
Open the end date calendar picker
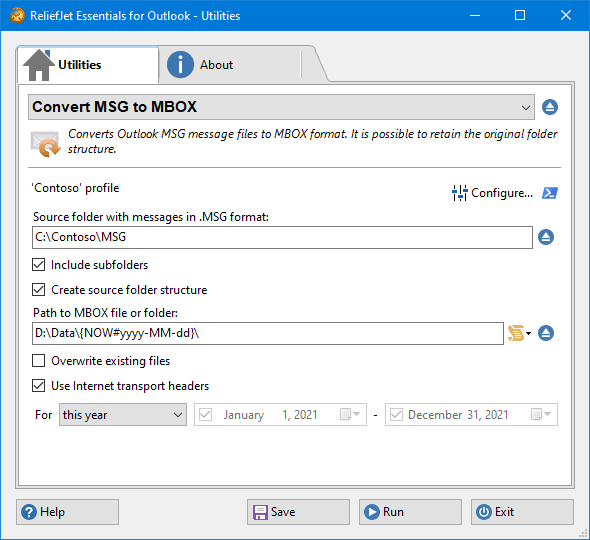pyautogui.click(x=541, y=414)
